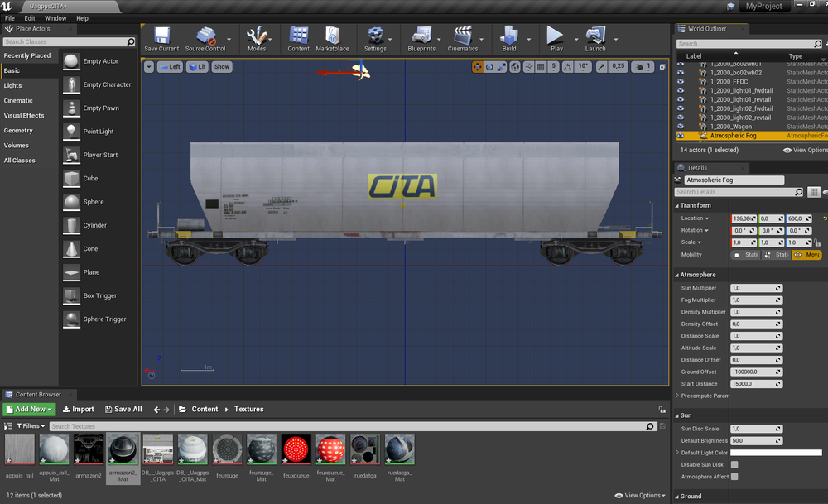Open grid snap size 5 dropdown
Viewport: 828px width, 504px height.
pyautogui.click(x=553, y=67)
